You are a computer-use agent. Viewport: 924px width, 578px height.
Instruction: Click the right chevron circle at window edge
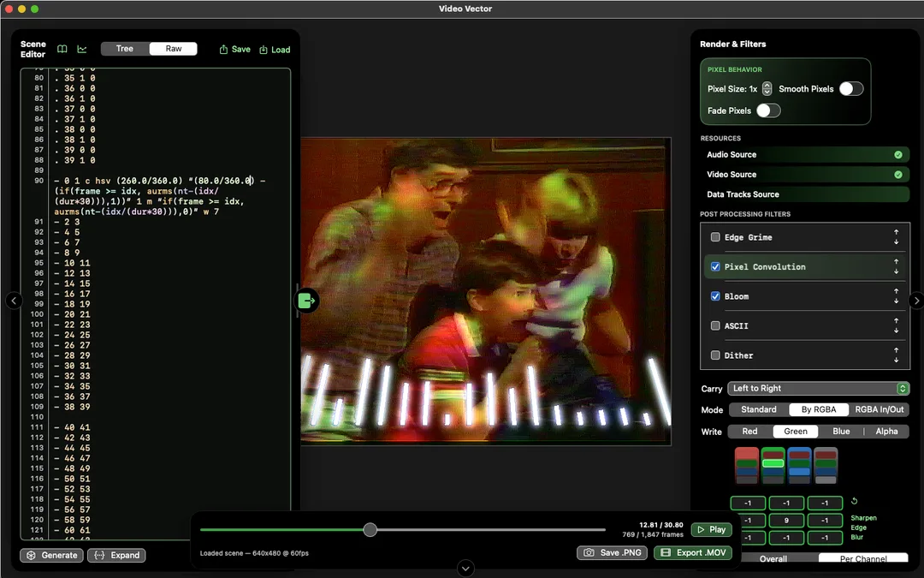point(915,301)
